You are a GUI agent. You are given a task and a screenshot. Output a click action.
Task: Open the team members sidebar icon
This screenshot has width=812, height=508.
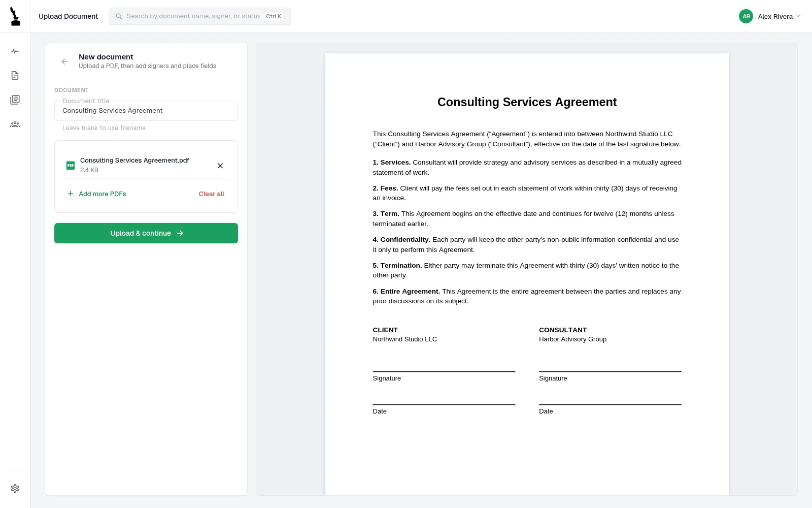pos(15,124)
